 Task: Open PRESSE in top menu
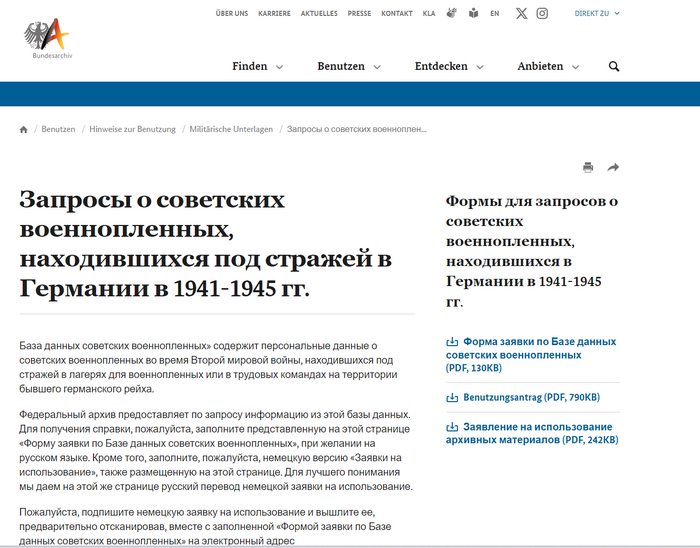359,13
